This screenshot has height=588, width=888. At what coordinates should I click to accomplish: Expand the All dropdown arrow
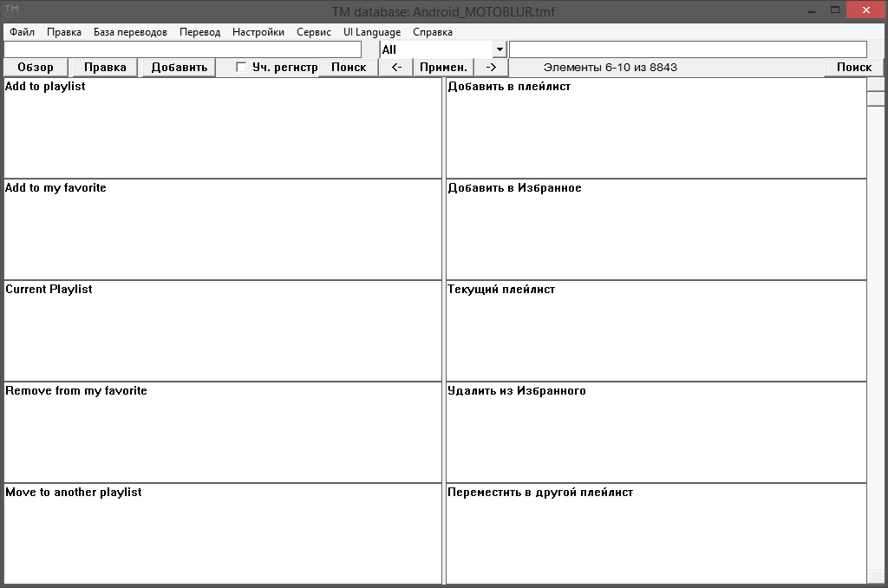tap(499, 49)
